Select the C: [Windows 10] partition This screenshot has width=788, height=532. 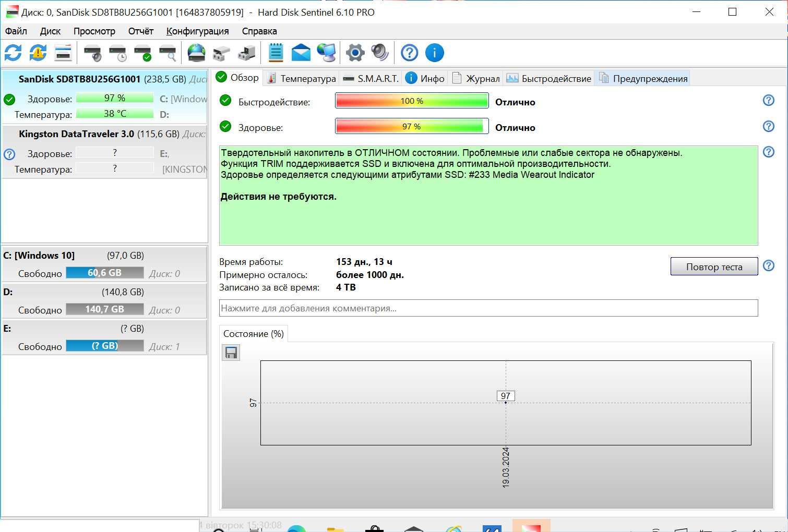click(x=104, y=264)
